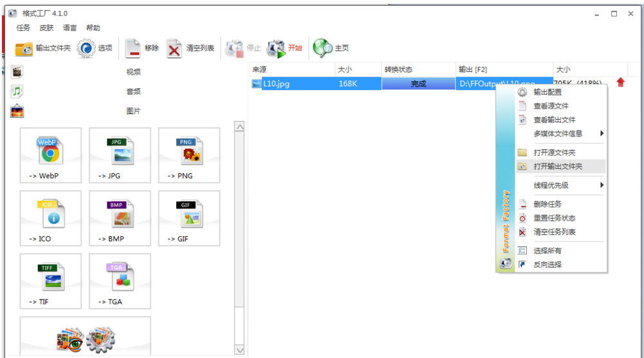Collapse the 图片 picture category

click(x=133, y=111)
